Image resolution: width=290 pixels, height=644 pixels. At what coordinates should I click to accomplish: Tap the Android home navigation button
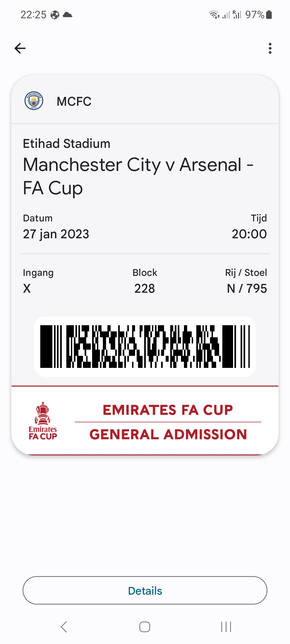[x=145, y=627]
